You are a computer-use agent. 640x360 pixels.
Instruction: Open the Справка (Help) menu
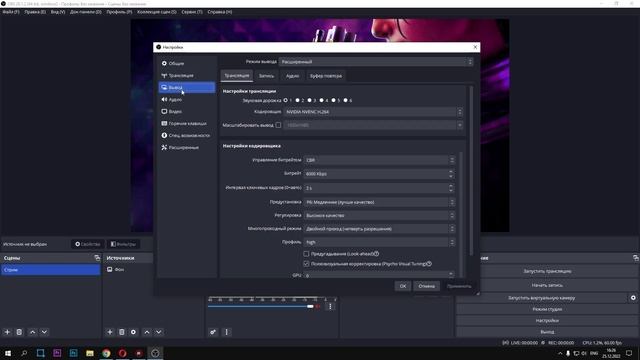point(220,12)
